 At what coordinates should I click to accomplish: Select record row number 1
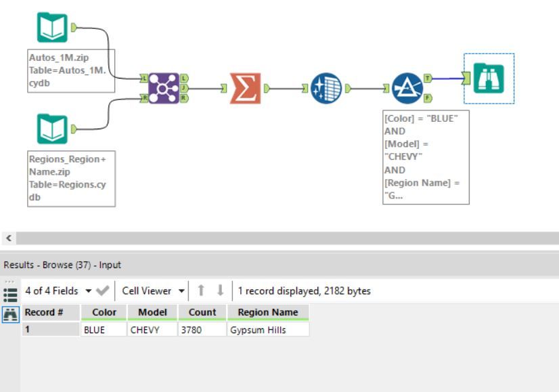tap(51, 329)
